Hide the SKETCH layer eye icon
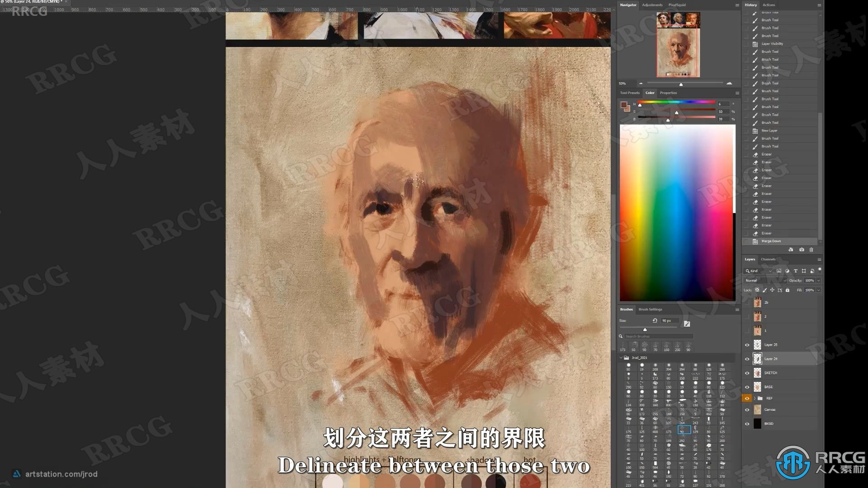 pos(747,373)
